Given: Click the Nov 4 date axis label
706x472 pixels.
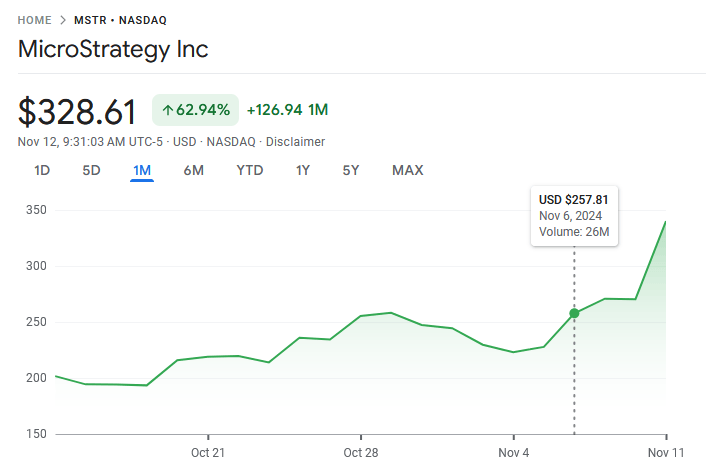Looking at the screenshot, I should click(x=513, y=453).
